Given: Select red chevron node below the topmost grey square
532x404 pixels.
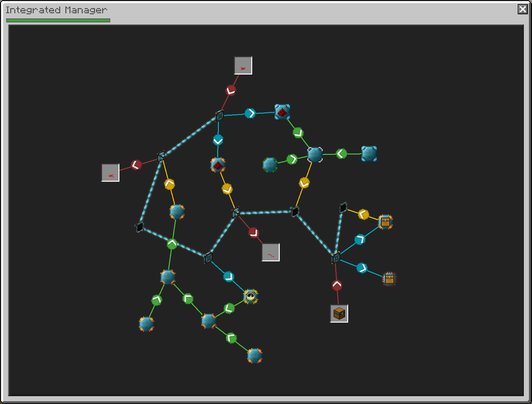Looking at the screenshot, I should coord(231,90).
